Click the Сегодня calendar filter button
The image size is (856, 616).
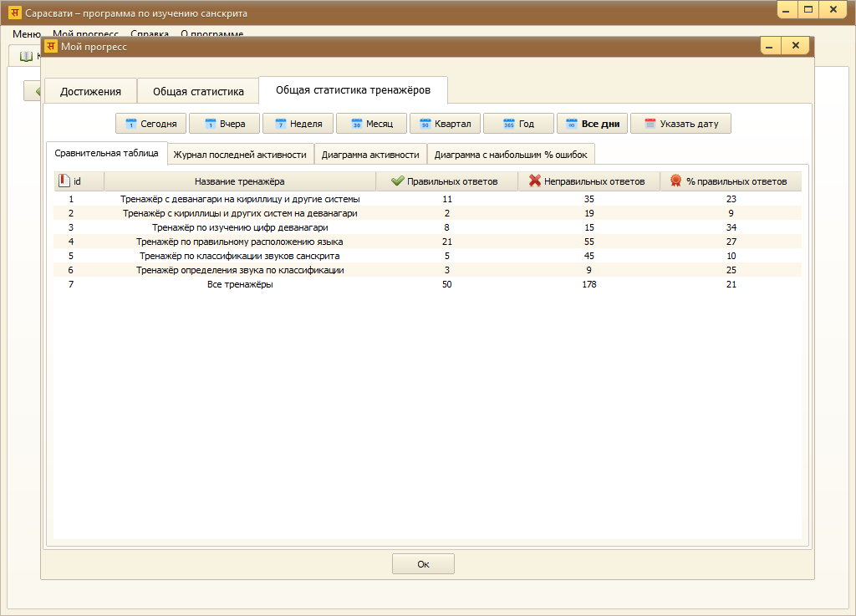[150, 124]
